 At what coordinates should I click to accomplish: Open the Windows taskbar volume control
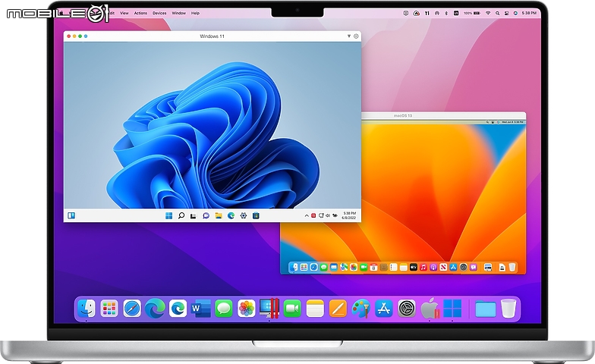328,215
